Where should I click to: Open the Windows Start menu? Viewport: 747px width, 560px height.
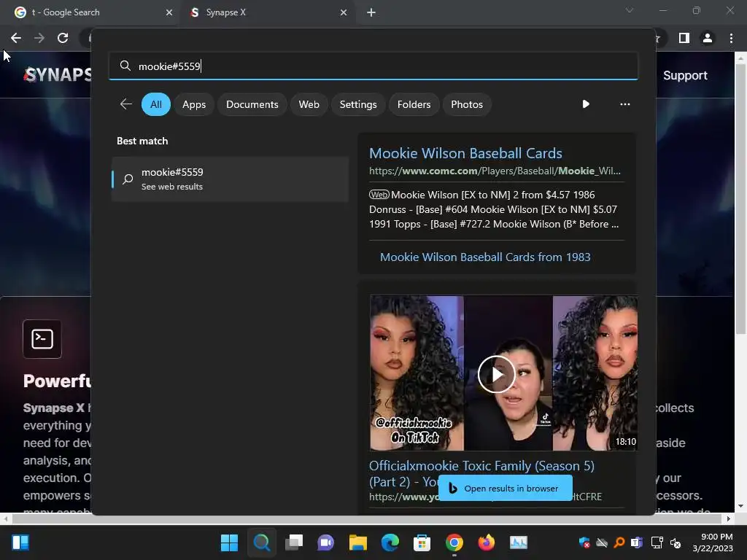click(229, 542)
